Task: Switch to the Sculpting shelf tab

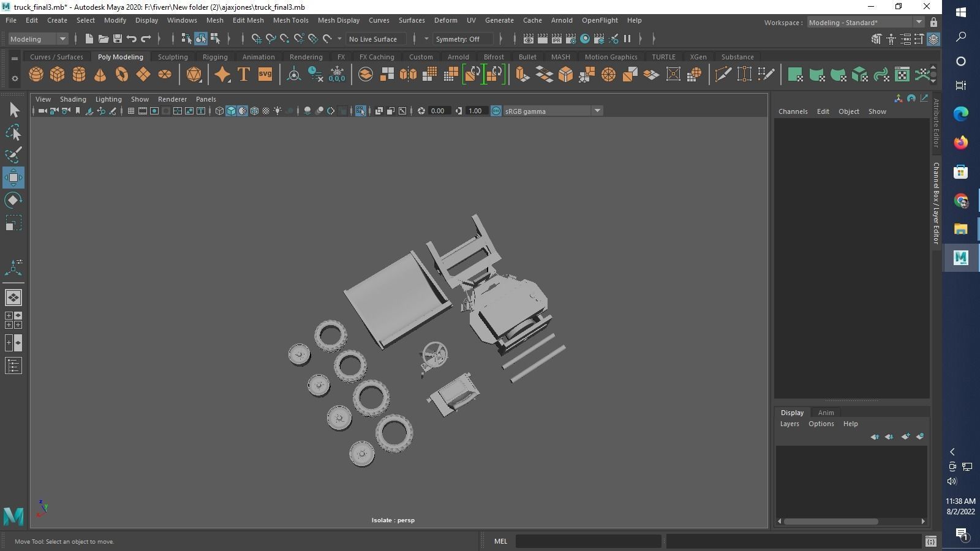Action: pyautogui.click(x=173, y=57)
